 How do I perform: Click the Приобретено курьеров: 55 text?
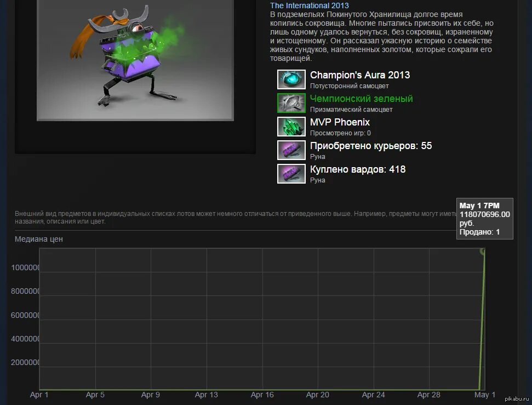pyautogui.click(x=371, y=146)
